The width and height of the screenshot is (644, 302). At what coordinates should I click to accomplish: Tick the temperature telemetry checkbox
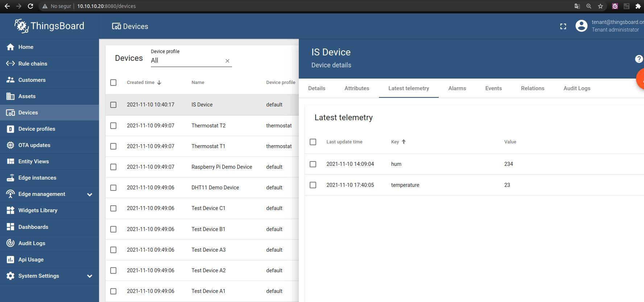[313, 185]
